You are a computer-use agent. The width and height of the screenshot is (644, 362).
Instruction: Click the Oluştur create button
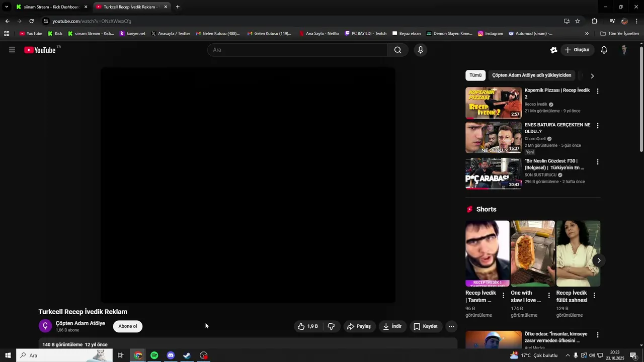point(577,50)
